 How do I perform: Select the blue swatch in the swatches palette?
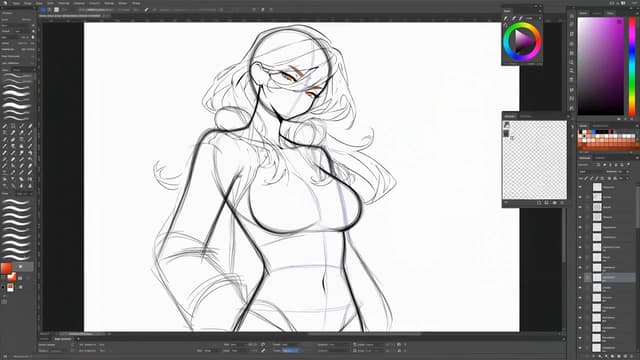[593, 132]
